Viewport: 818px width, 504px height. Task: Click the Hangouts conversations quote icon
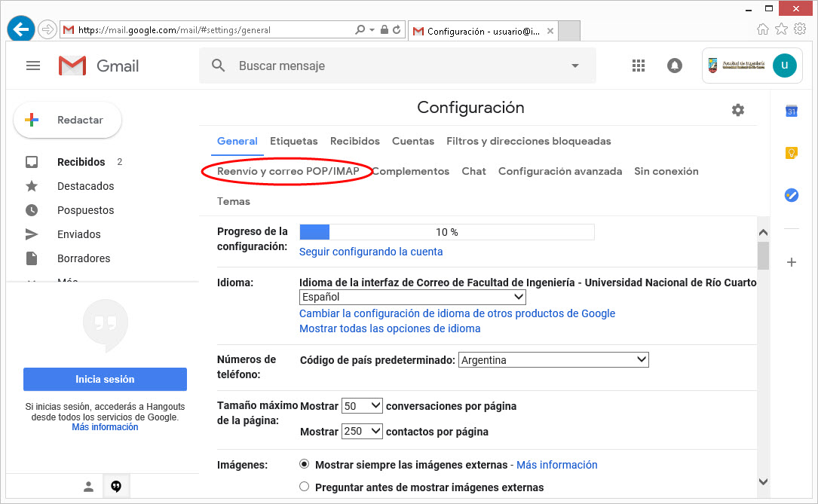116,486
